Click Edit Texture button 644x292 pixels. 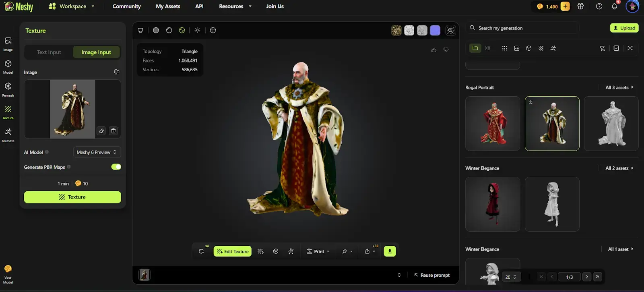click(233, 251)
